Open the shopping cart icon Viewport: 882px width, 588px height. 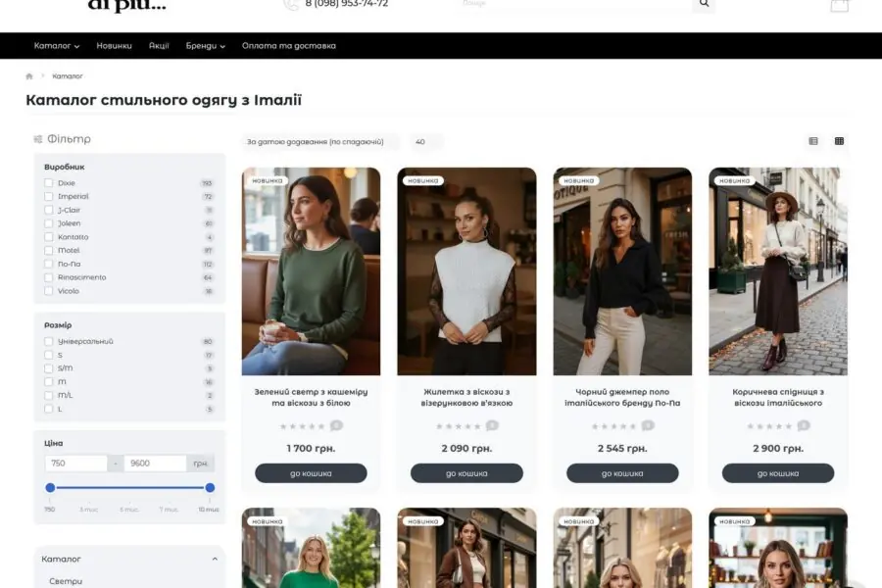coord(839,5)
